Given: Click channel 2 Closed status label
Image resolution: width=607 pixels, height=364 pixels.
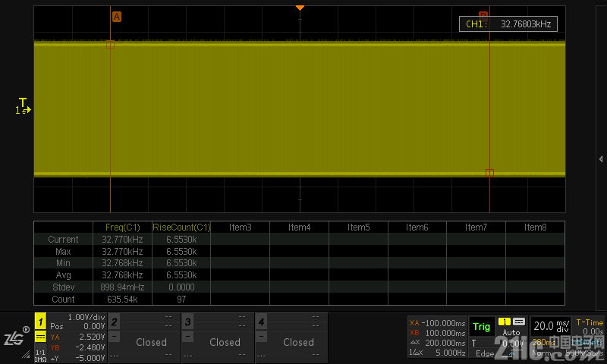Looking at the screenshot, I should pos(151,342).
